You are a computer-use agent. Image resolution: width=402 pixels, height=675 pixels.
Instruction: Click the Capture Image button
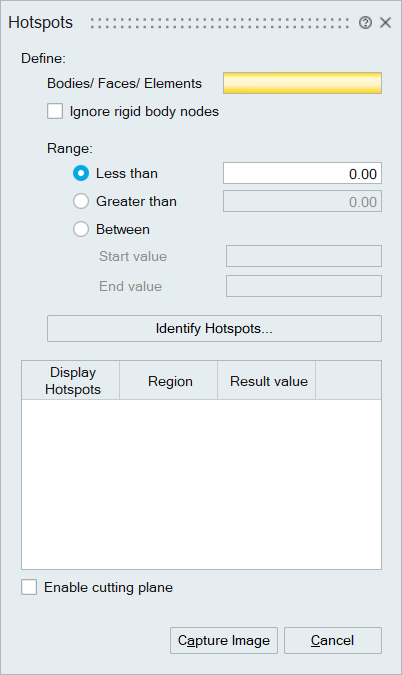224,641
